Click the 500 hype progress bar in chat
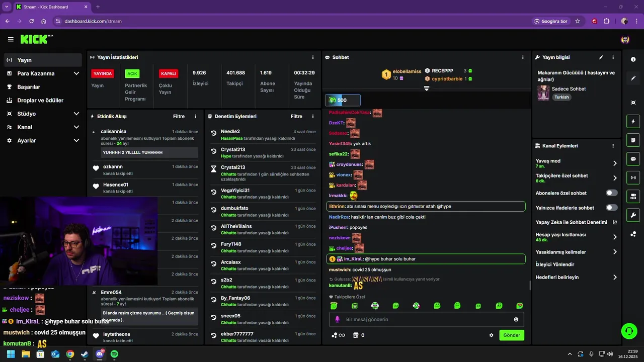 [343, 100]
